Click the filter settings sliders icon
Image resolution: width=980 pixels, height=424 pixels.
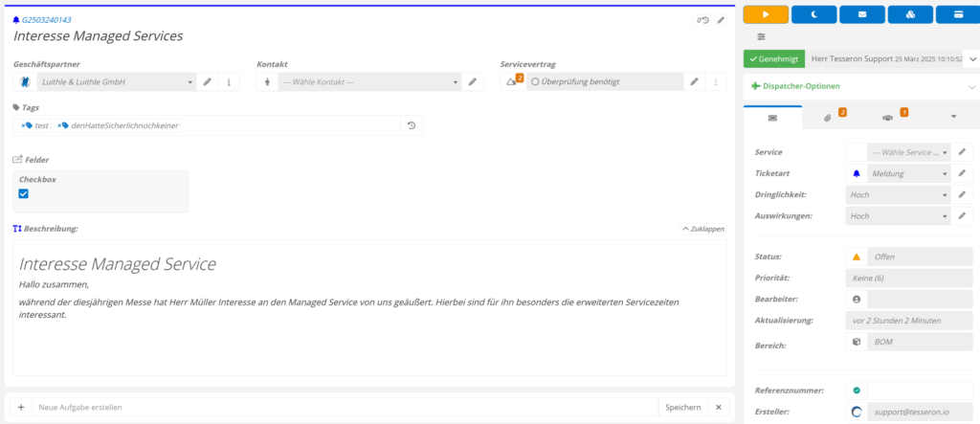pyautogui.click(x=761, y=37)
